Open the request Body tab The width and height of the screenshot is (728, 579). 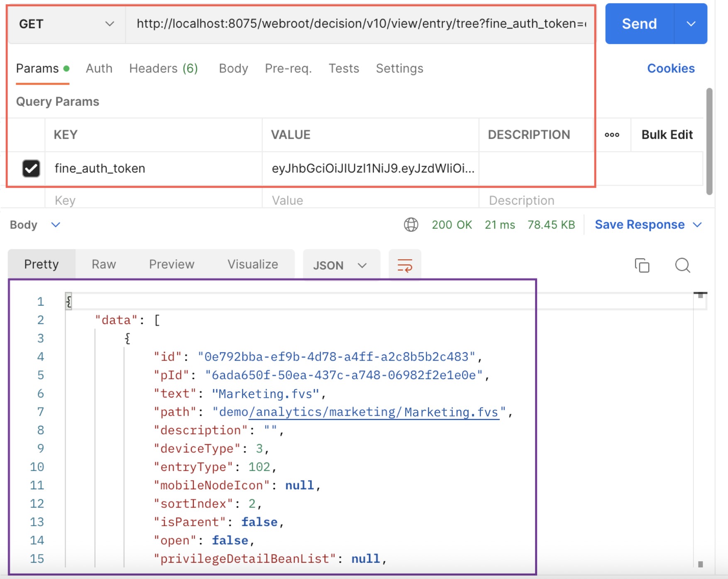[233, 69]
